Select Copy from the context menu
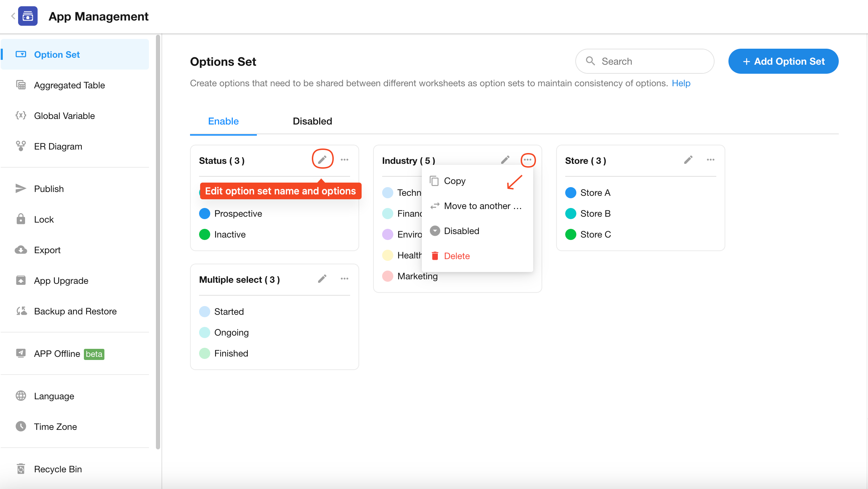868x489 pixels. click(455, 181)
